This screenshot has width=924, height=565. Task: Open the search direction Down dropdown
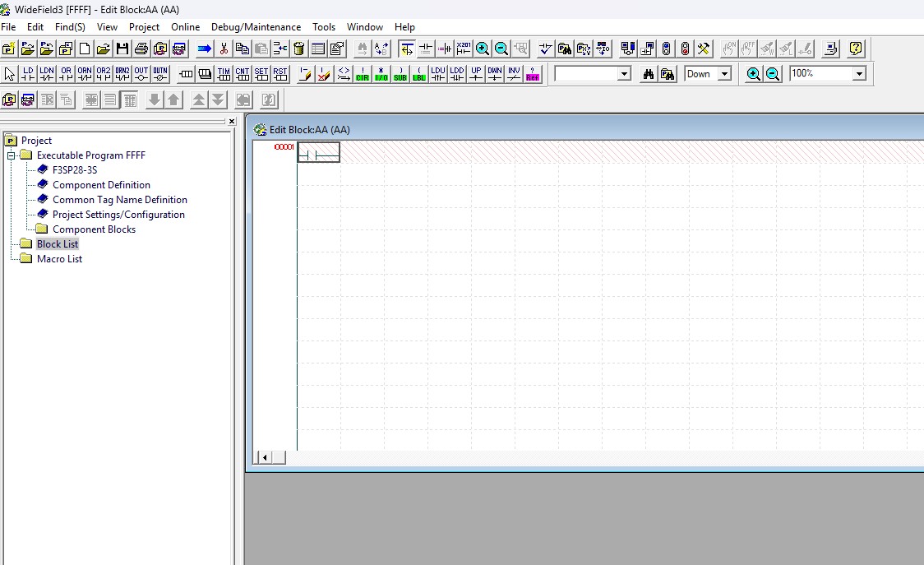[725, 74]
